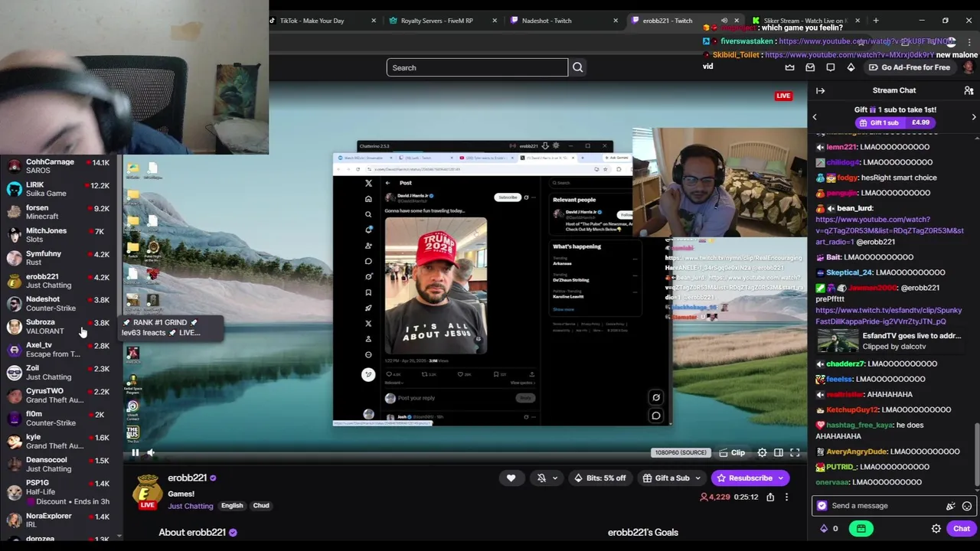The width and height of the screenshot is (980, 551).
Task: Switch to Nadeshot - Twitch tab
Action: (563, 21)
